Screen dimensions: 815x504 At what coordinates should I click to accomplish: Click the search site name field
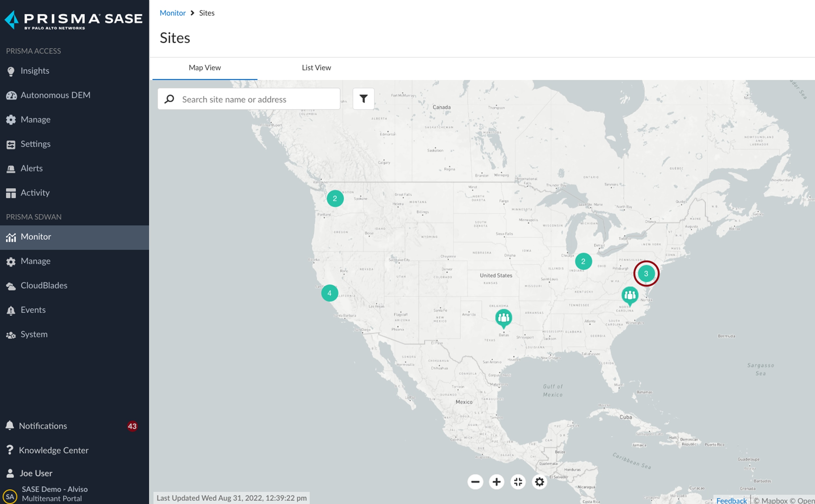(249, 99)
